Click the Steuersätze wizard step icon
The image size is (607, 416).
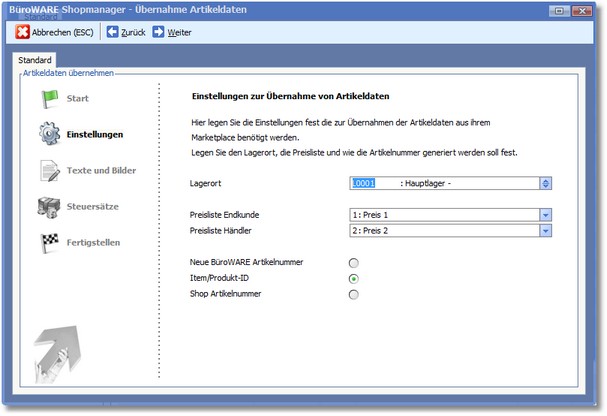(x=49, y=206)
